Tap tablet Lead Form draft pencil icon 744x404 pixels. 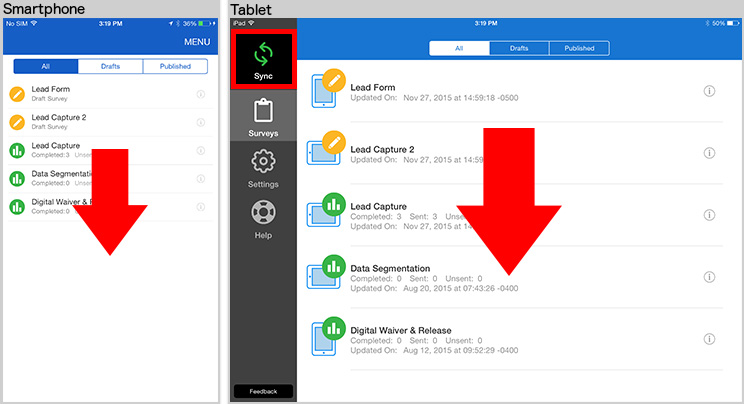[334, 80]
